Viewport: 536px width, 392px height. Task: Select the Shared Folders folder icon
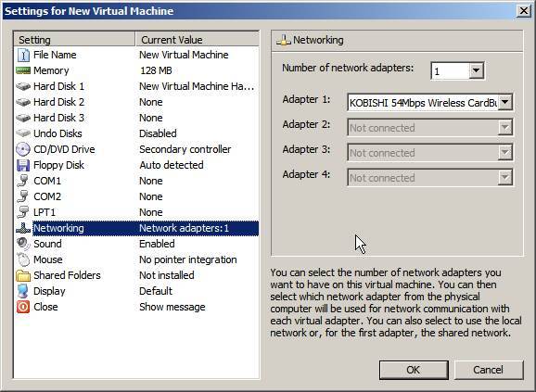23,275
